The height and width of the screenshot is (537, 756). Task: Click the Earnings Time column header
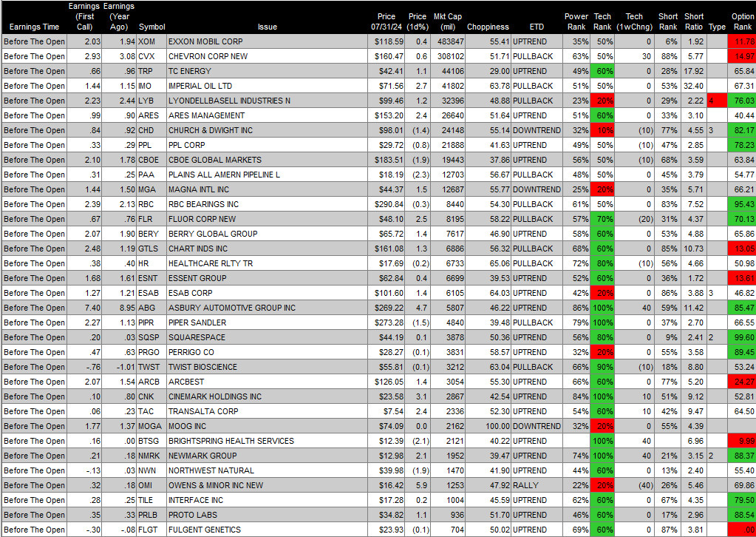(x=34, y=27)
